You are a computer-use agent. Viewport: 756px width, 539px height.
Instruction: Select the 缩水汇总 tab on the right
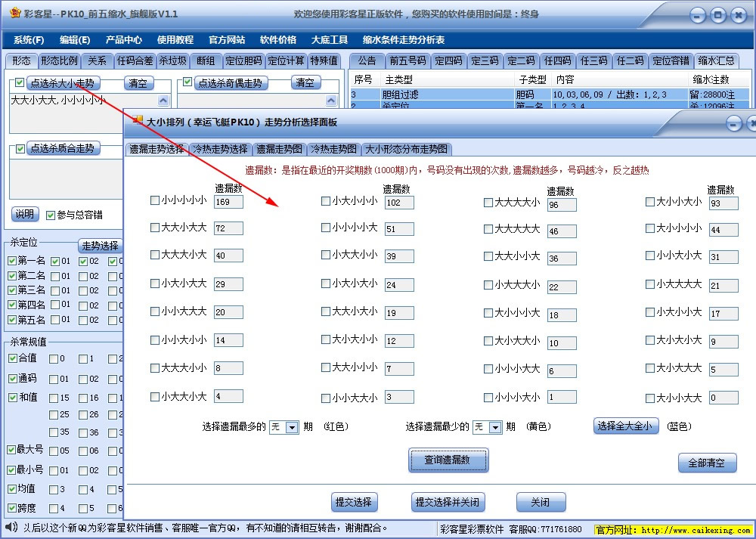click(x=717, y=62)
